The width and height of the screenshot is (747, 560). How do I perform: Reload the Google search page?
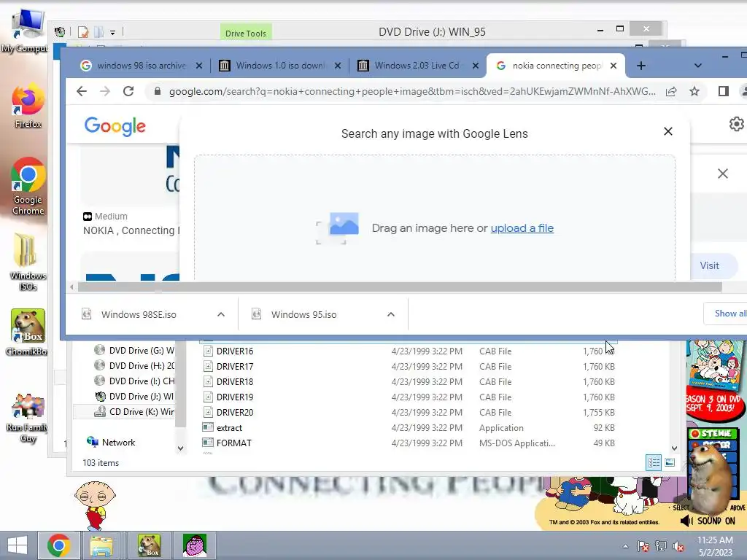(128, 91)
